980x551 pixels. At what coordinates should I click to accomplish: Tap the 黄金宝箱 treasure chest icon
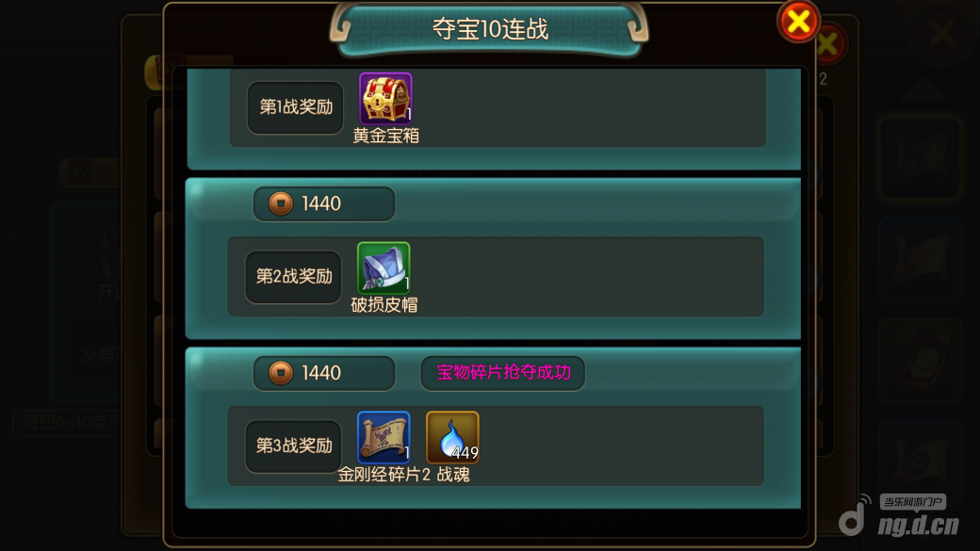385,99
